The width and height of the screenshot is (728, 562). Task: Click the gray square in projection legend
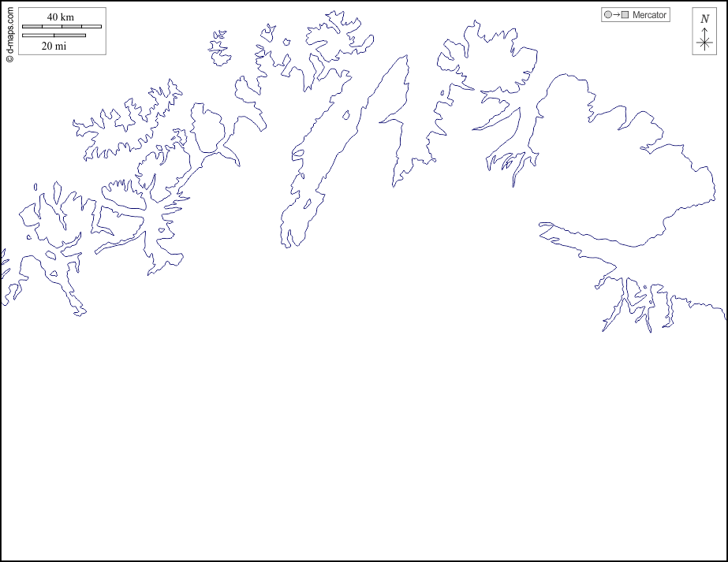(625, 15)
